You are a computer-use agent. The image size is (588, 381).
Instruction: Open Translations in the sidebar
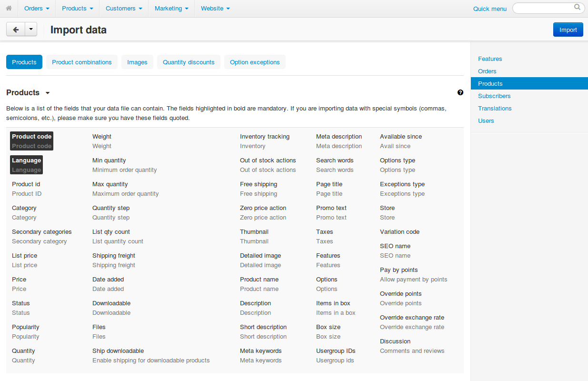(495, 109)
